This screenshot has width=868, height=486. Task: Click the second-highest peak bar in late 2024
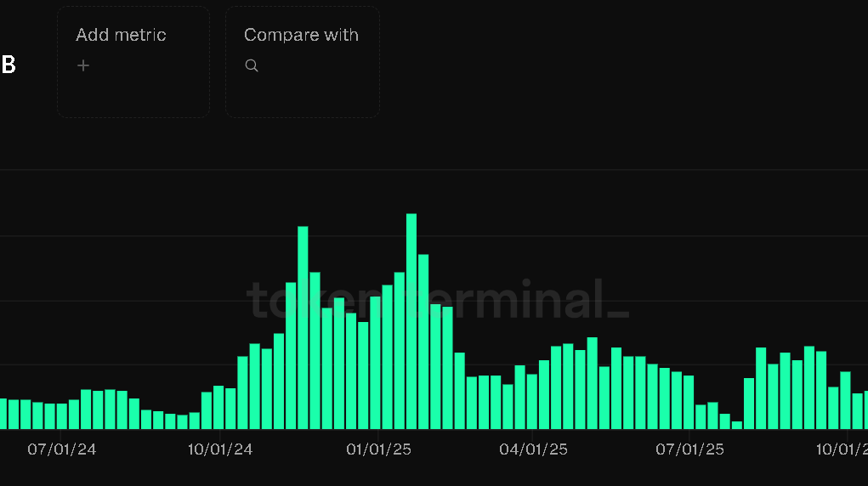pos(303,327)
